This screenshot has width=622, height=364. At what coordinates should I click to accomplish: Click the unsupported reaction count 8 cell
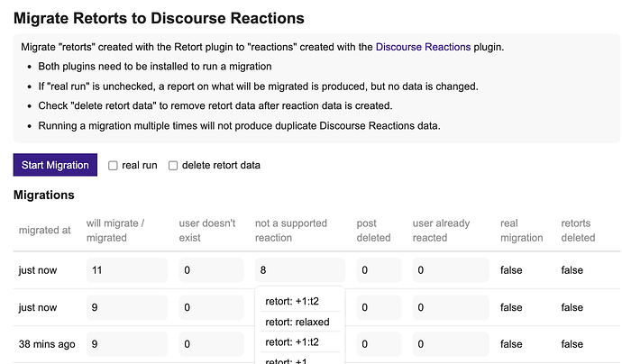click(300, 270)
